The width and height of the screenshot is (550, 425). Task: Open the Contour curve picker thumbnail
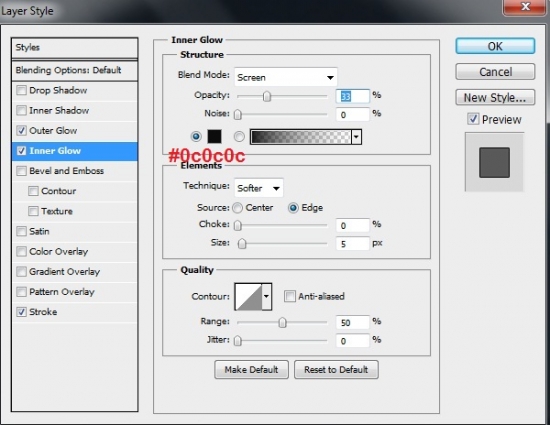click(249, 297)
